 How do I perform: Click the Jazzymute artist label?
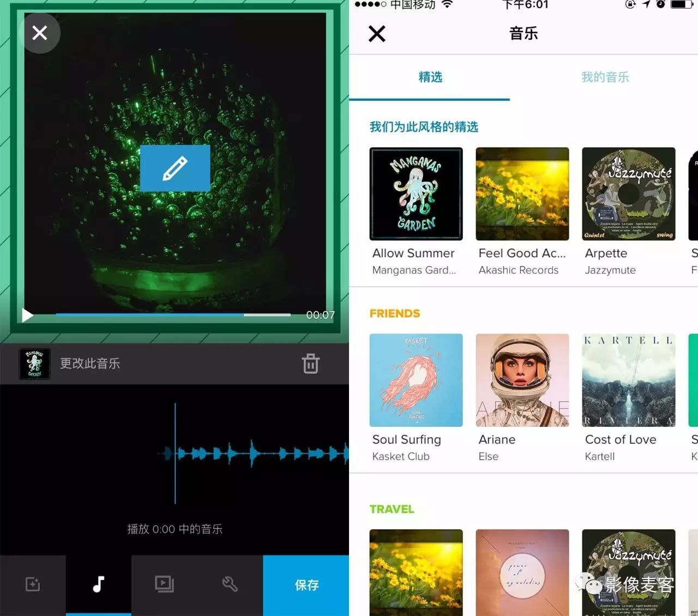coord(610,270)
